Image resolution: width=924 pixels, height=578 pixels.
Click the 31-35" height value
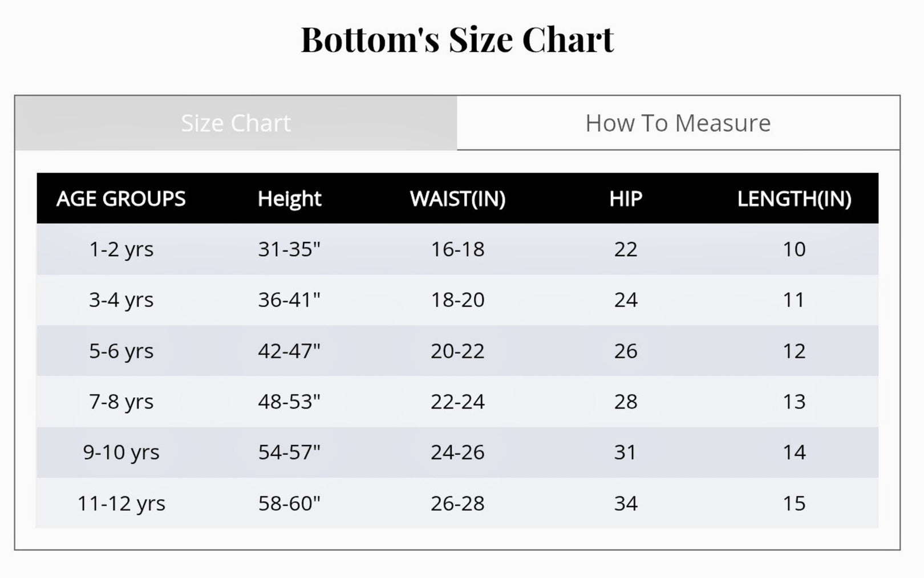tap(289, 249)
